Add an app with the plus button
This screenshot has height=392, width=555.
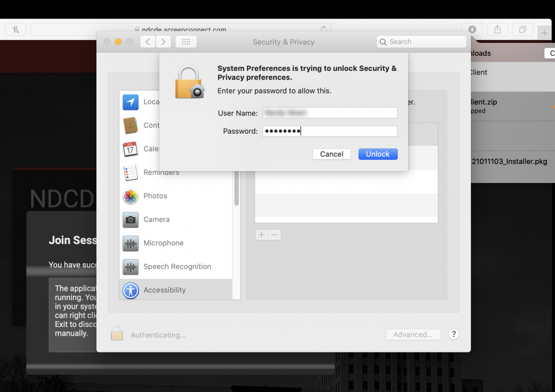tap(262, 235)
